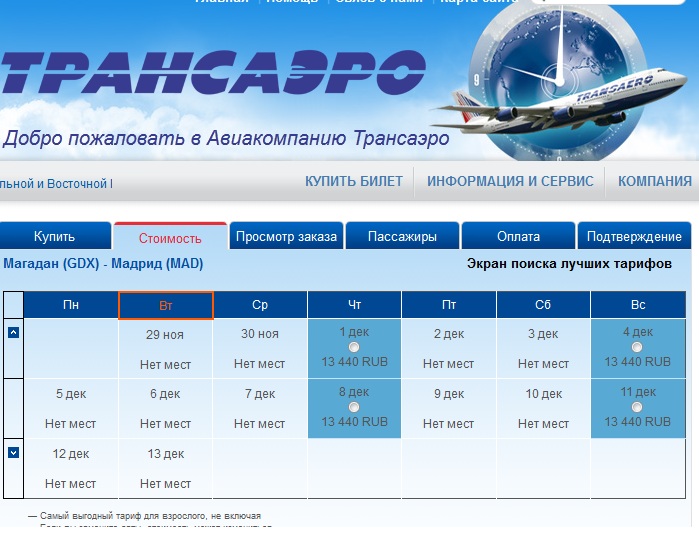Image resolution: width=699 pixels, height=540 pixels.
Task: Open the Компания menu
Action: click(655, 181)
